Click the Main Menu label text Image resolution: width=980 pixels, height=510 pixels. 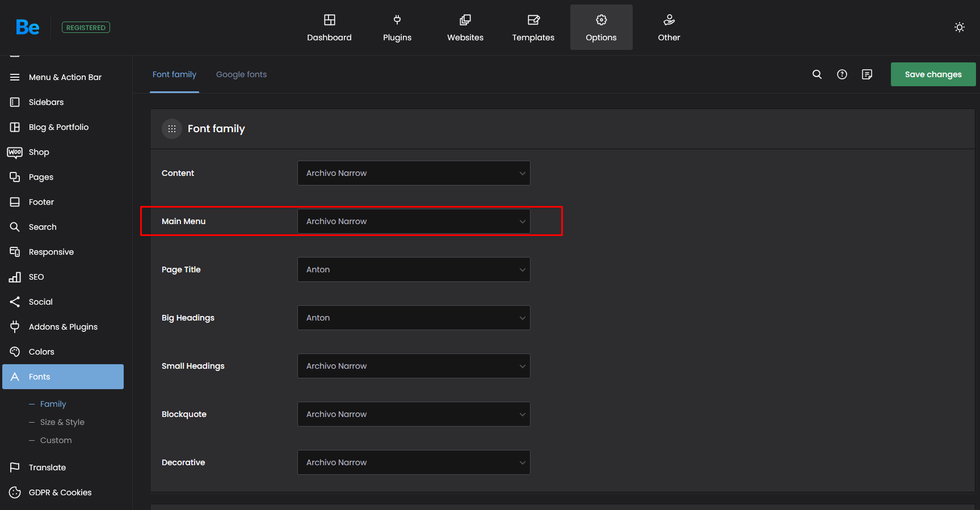point(184,221)
